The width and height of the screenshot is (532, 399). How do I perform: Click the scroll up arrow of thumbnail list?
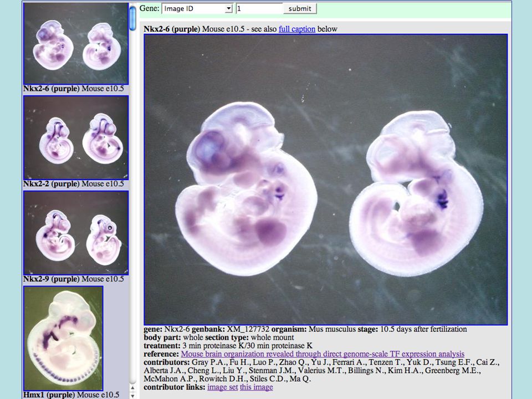pos(132,387)
